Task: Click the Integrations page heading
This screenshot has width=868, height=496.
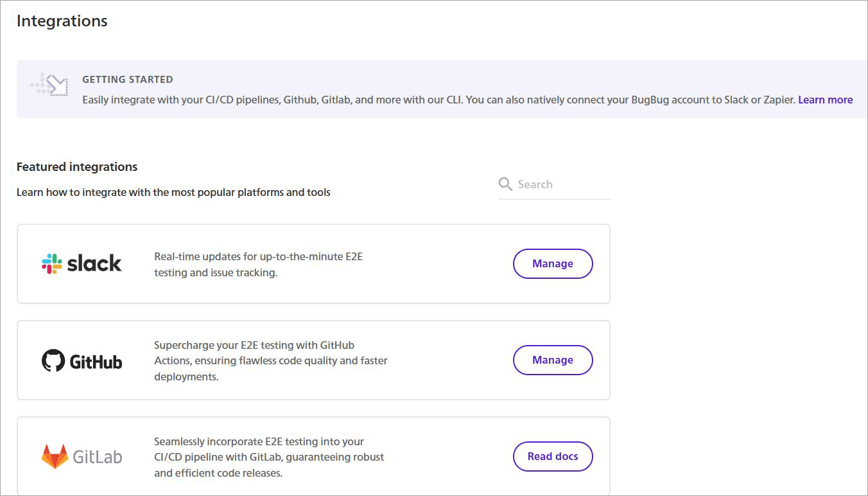Action: (62, 21)
